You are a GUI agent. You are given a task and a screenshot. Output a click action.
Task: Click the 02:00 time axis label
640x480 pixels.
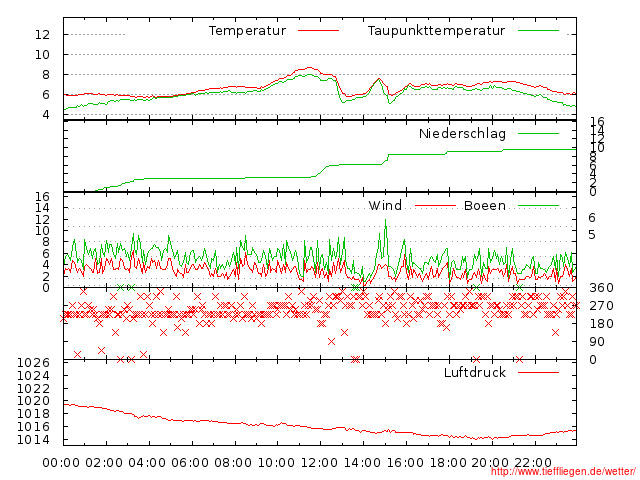(104, 463)
